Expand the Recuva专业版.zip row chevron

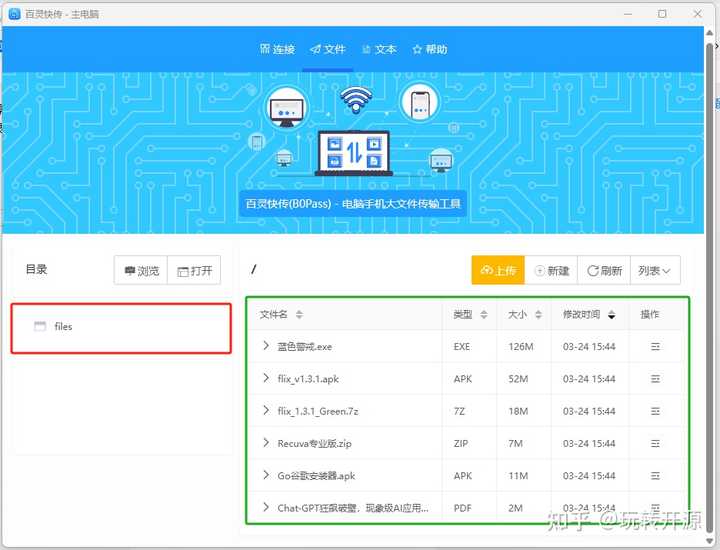(x=266, y=442)
